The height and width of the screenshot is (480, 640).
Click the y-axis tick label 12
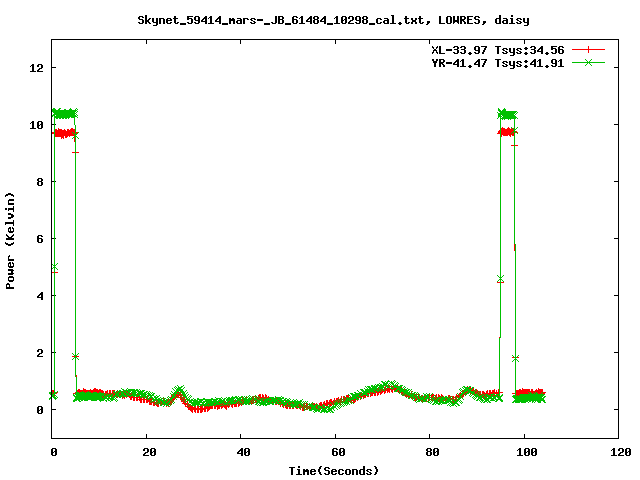point(36,68)
